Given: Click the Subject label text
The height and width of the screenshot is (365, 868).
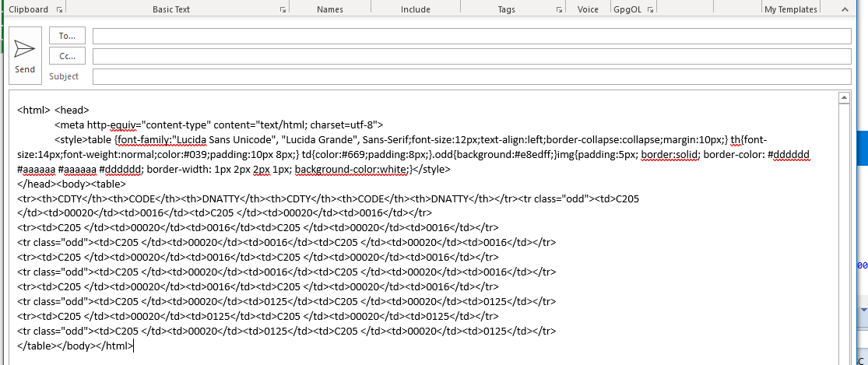Looking at the screenshot, I should point(64,76).
